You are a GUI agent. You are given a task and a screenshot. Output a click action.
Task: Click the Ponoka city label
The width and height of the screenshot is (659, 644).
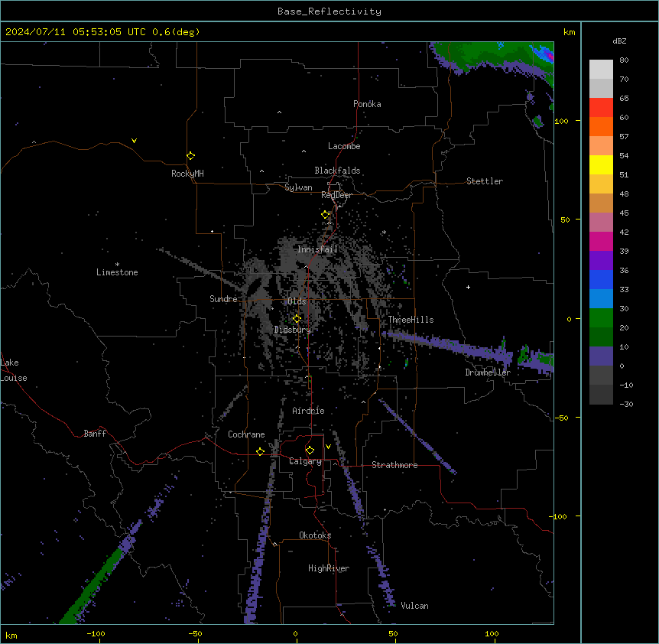pos(367,104)
